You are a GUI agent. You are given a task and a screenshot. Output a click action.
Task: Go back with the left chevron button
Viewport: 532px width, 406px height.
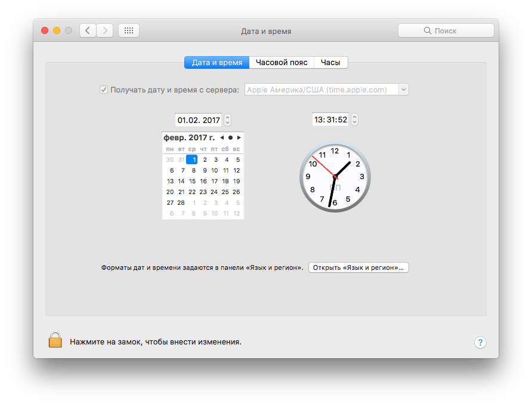[88, 30]
